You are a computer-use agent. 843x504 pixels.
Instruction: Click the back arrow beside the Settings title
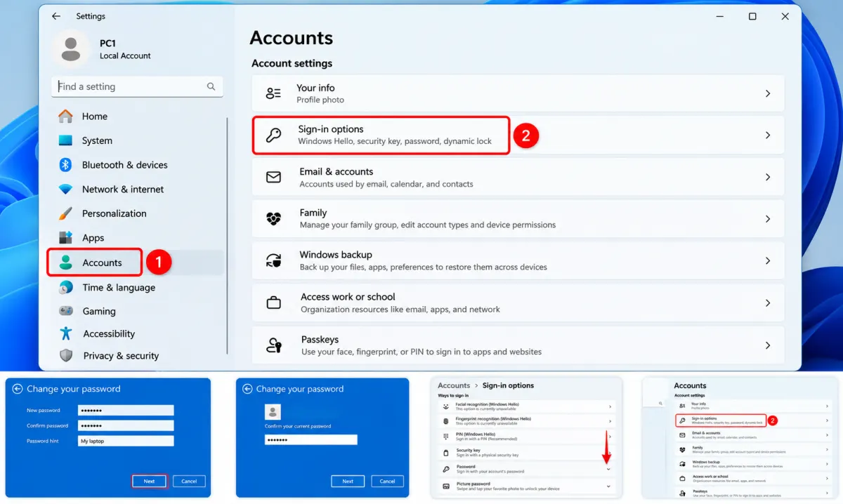[x=56, y=16]
